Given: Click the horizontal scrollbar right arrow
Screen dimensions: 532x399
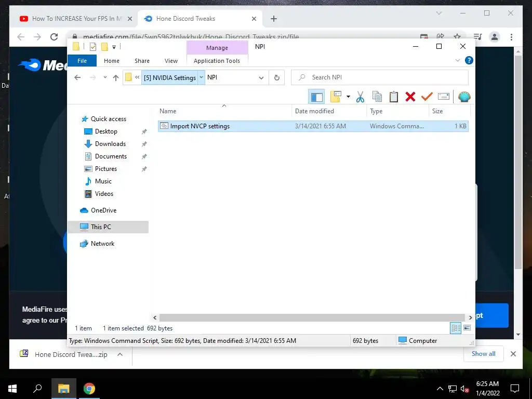Looking at the screenshot, I should (x=470, y=317).
